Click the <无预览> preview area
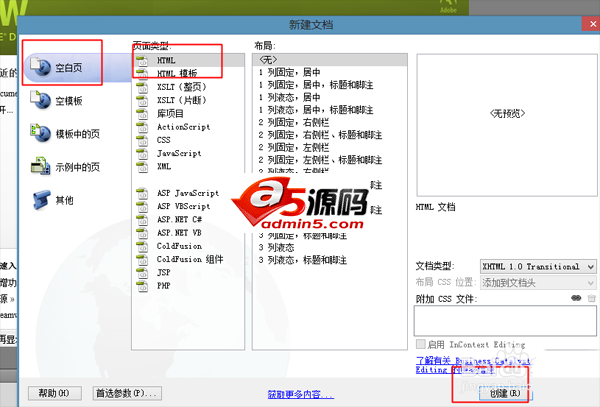Screen dimensions: 600x407 (507, 125)
